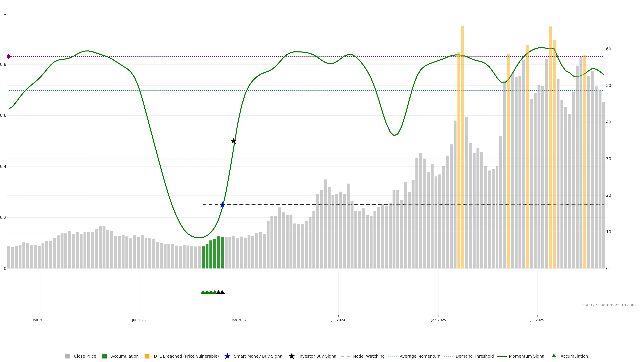Click the purple diamond Demand Threshold marker

pos(9,56)
